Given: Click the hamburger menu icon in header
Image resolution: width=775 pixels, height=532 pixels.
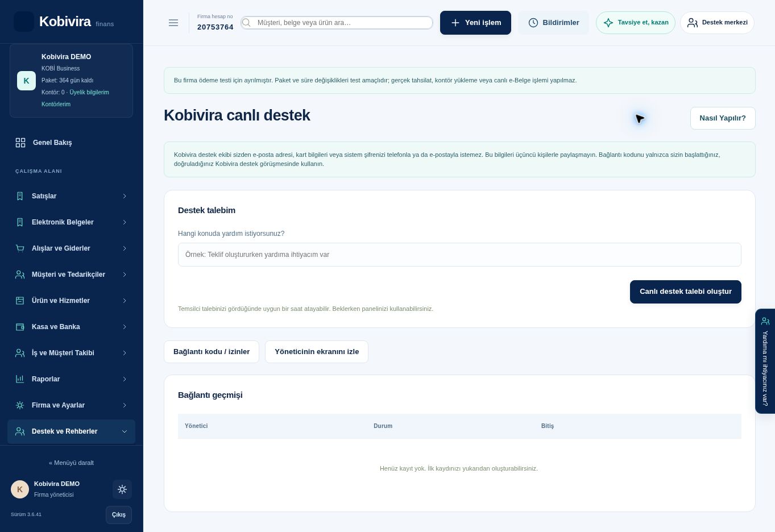Looking at the screenshot, I should 173,23.
